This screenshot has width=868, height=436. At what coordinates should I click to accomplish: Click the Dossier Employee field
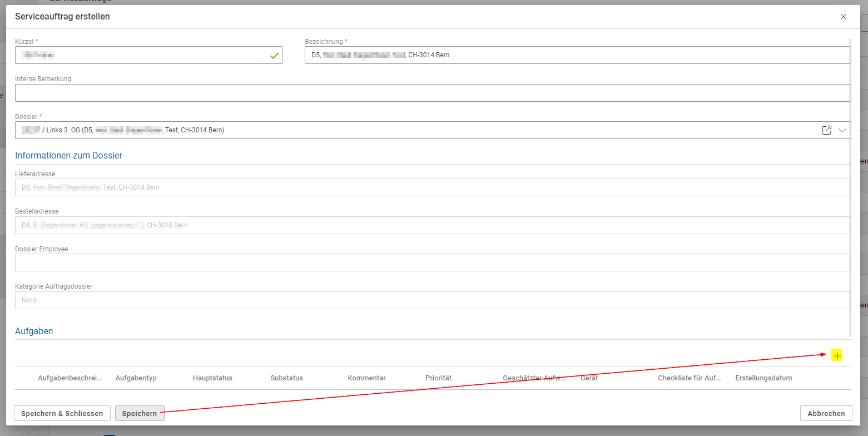433,262
